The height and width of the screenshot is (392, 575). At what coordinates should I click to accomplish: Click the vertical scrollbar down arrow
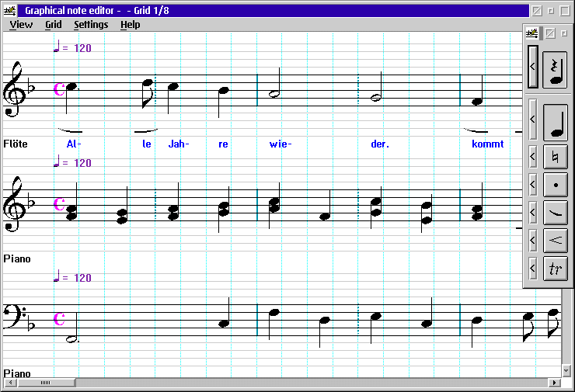coord(566,371)
